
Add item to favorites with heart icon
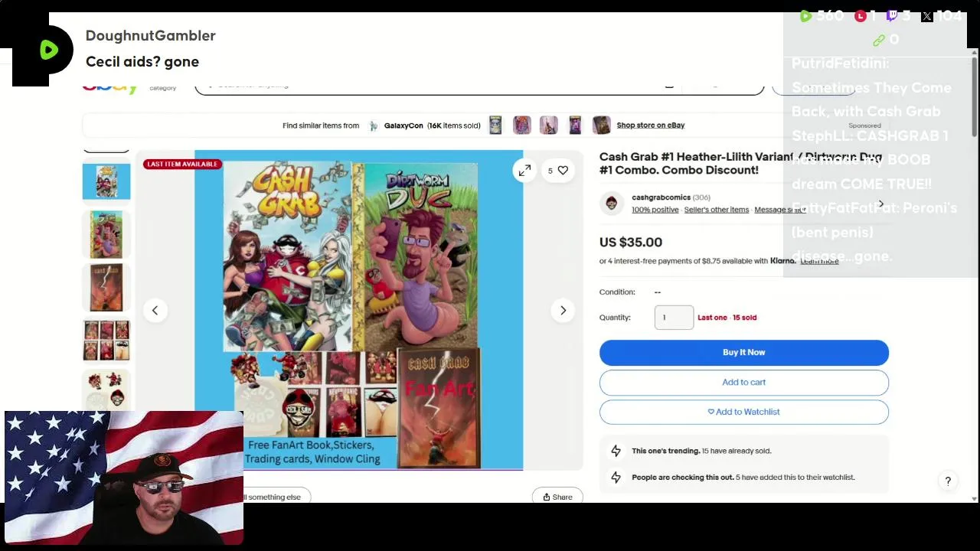pos(557,171)
